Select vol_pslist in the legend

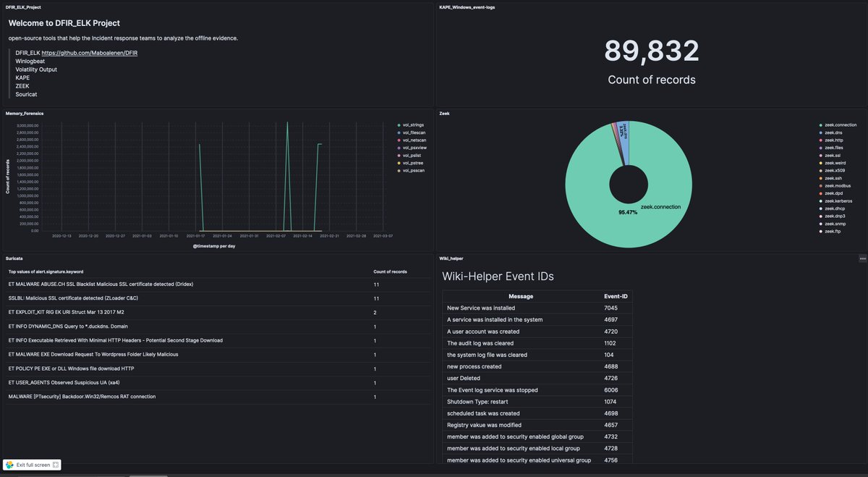[412, 156]
